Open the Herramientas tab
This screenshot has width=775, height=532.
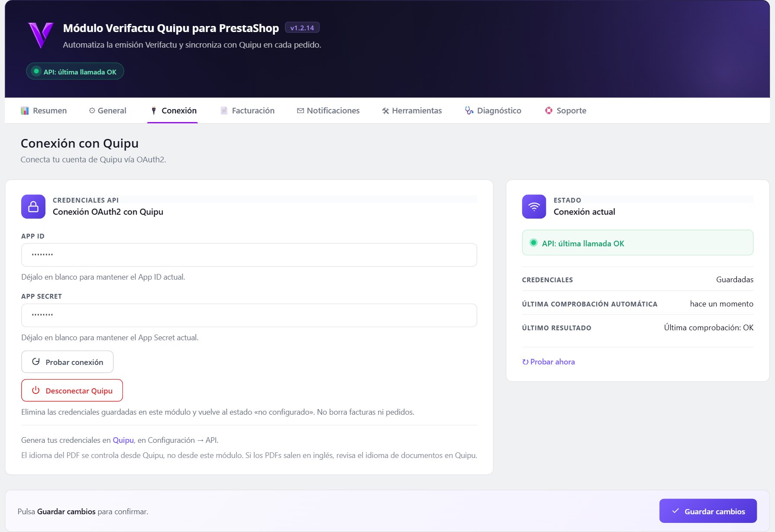412,110
